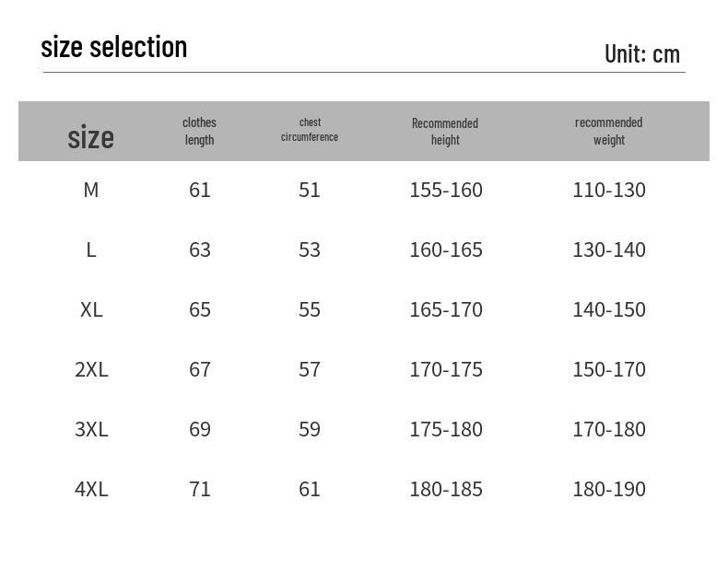Click the 'size selection' heading
This screenshot has height=569, width=728.
click(x=113, y=47)
